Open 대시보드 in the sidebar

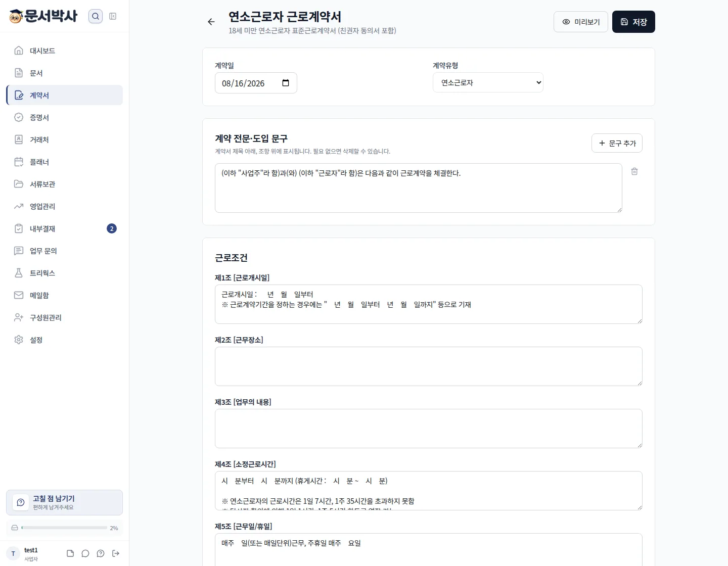(65, 51)
